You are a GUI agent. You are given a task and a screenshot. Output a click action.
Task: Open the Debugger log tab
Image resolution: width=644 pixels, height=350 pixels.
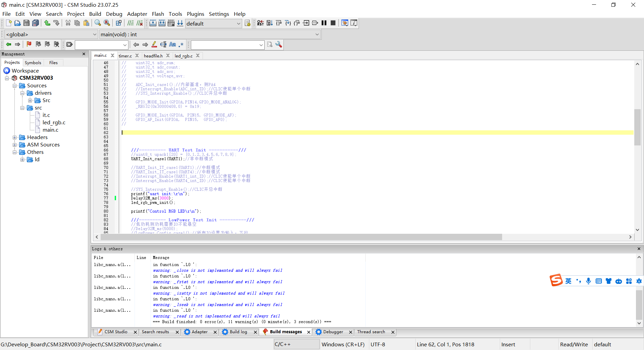click(333, 332)
